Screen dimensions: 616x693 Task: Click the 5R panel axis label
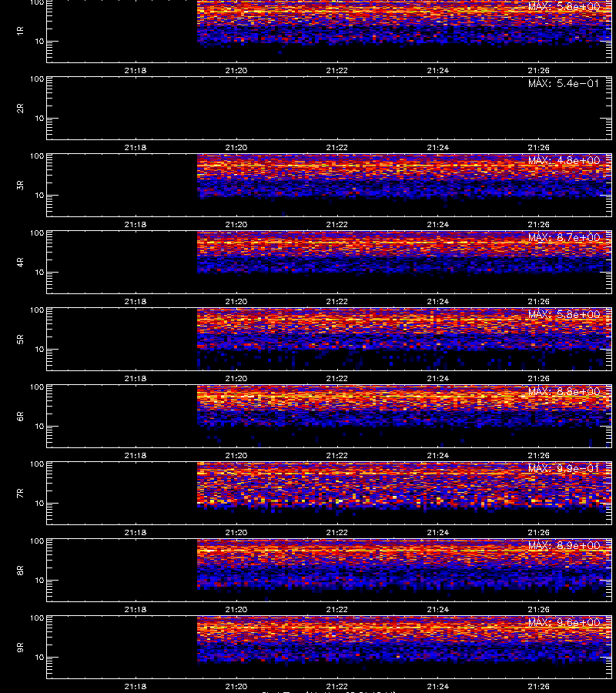(20, 339)
